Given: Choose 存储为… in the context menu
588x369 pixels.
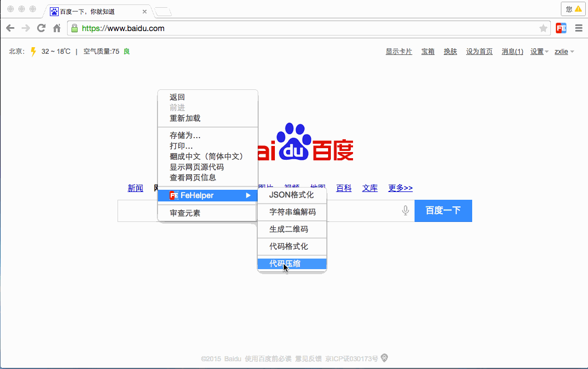Looking at the screenshot, I should pyautogui.click(x=208, y=135).
